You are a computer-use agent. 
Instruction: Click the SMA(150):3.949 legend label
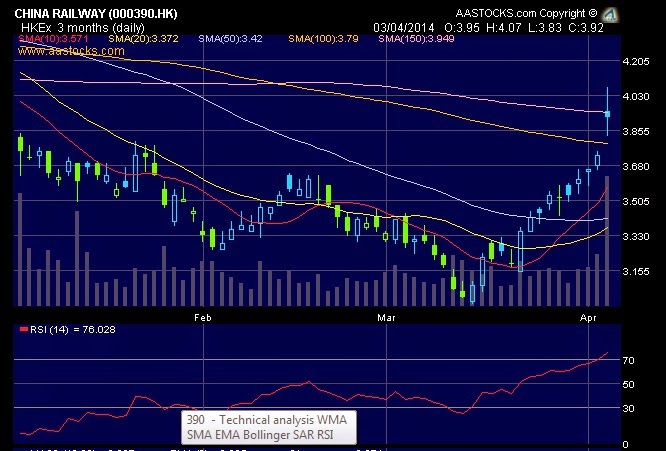[x=416, y=39]
